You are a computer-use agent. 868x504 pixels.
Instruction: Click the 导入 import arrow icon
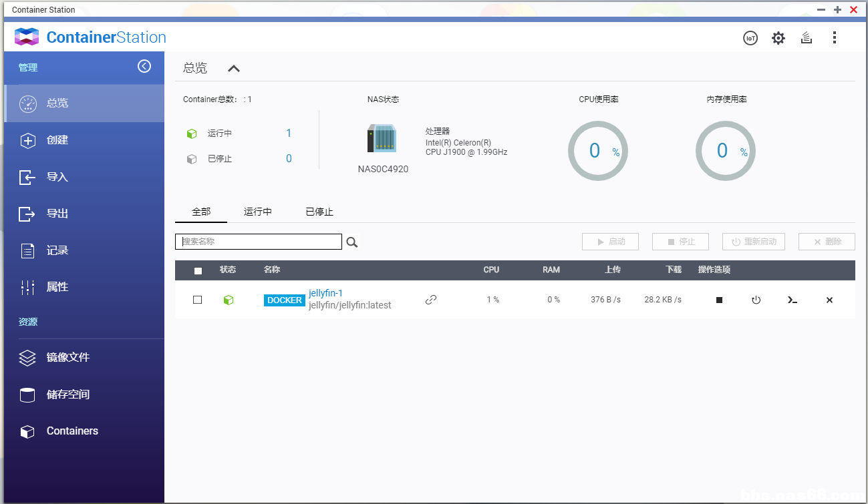tap(27, 177)
